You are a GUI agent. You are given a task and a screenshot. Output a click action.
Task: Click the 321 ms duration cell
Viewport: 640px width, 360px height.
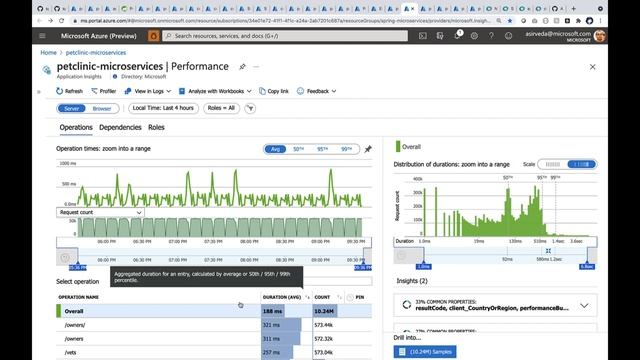(x=286, y=325)
